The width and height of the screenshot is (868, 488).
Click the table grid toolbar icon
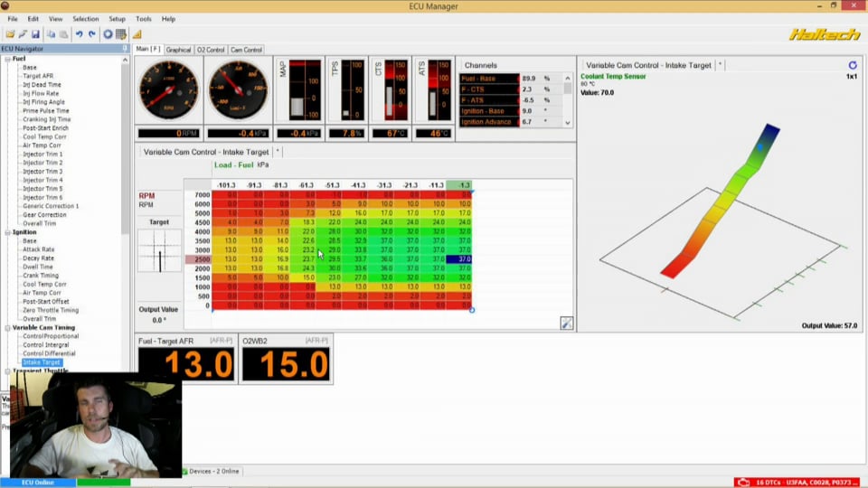(120, 34)
